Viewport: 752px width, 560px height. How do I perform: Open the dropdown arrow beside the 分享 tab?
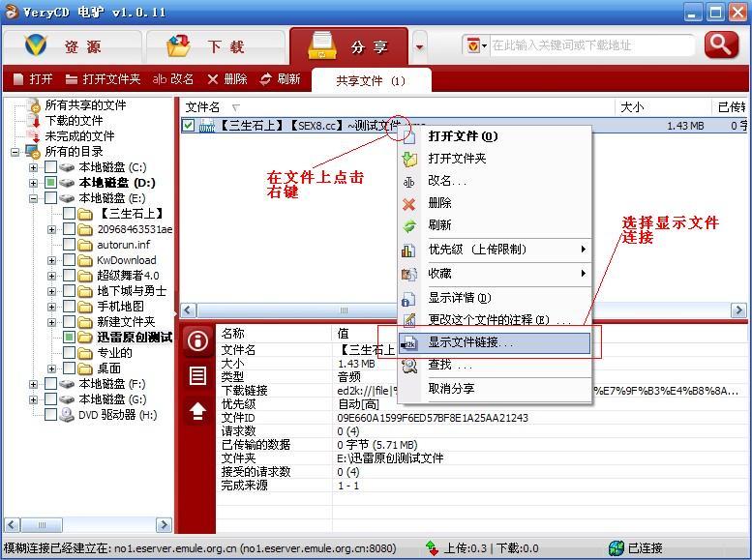pos(420,47)
